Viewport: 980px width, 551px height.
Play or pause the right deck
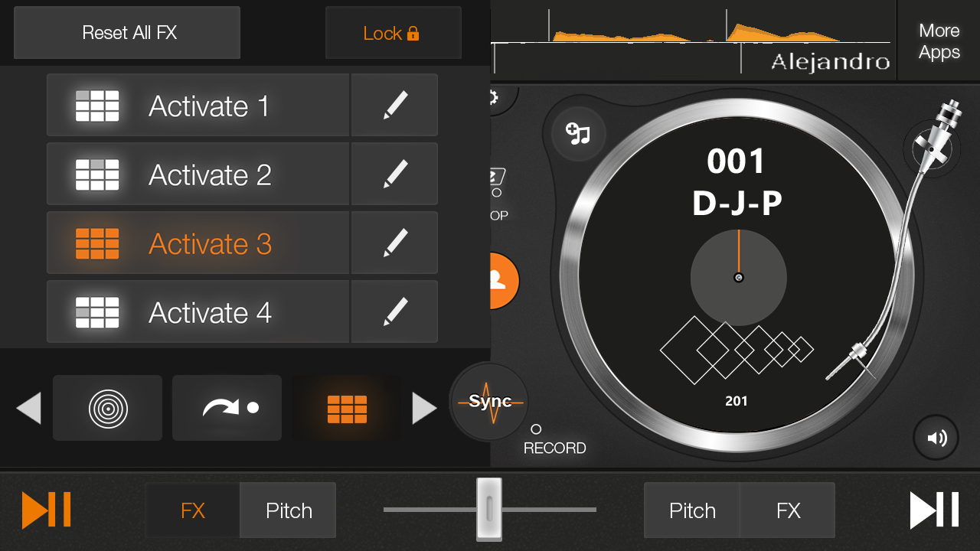pos(934,510)
